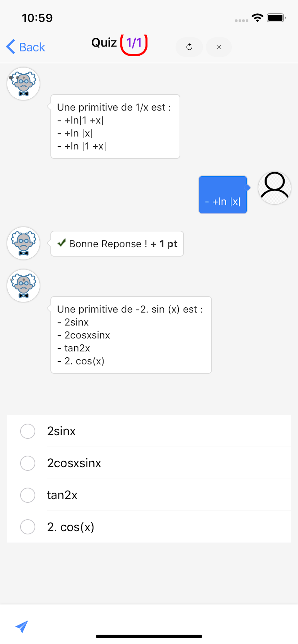The image size is (298, 644).
Task: Restart the quiz with the refresh icon
Action: click(x=190, y=47)
